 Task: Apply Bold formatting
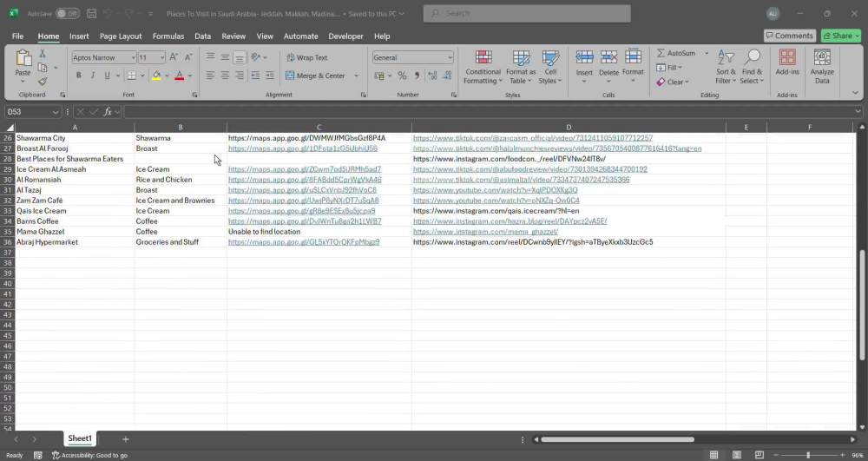[x=79, y=76]
